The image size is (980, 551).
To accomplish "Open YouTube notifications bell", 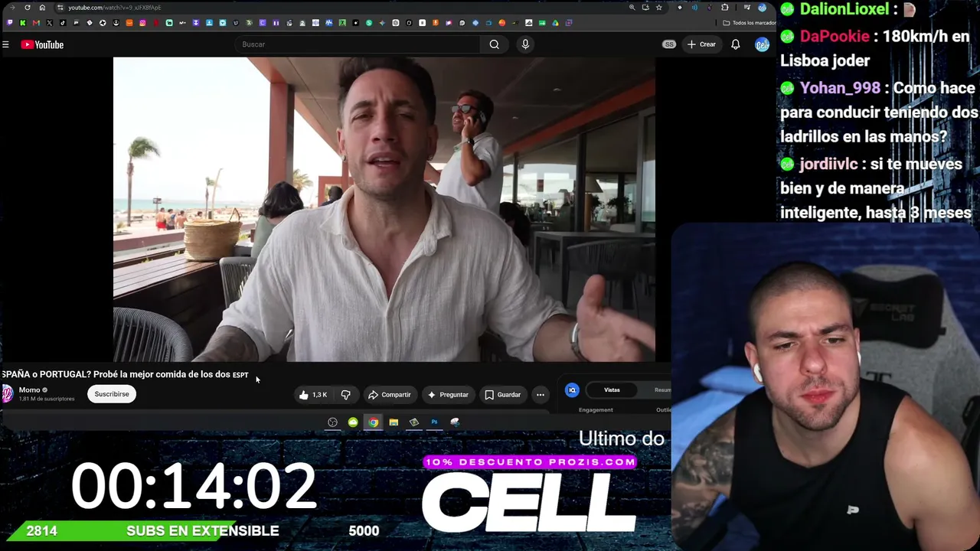I will pos(736,44).
